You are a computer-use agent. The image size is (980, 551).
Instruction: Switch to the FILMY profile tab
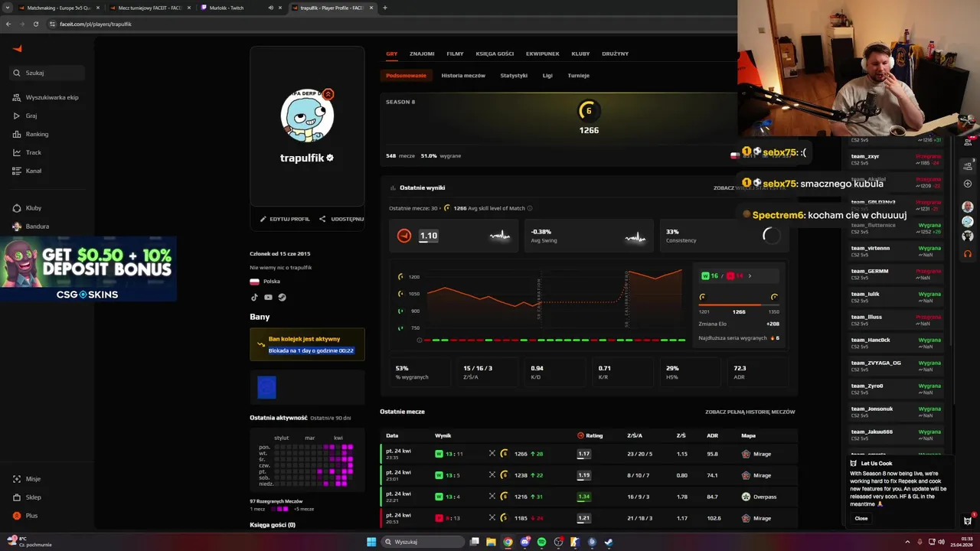pyautogui.click(x=455, y=54)
